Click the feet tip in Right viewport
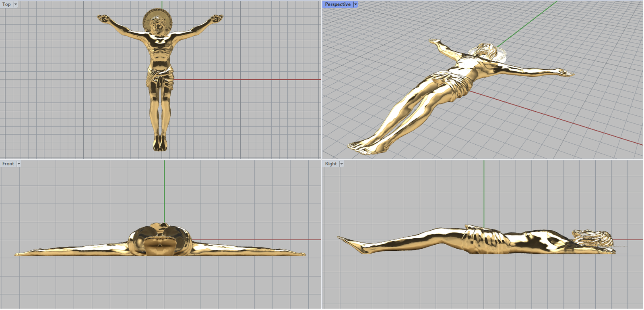Screen dimensions: 644x310 342,239
